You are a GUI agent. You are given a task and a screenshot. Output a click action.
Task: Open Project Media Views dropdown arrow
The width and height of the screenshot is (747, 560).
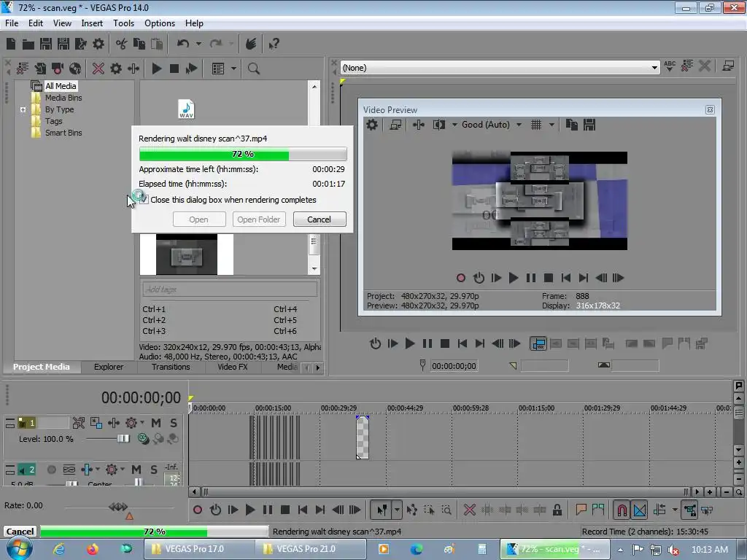233,69
